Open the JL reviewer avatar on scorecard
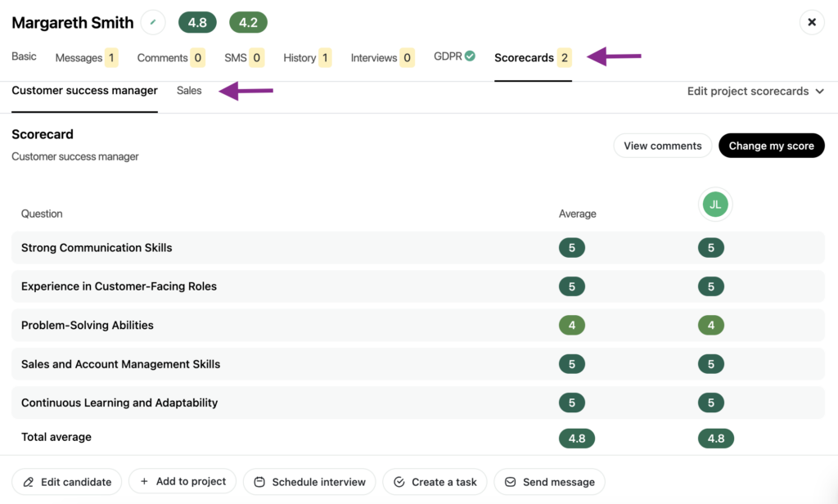838x504 pixels. point(714,205)
